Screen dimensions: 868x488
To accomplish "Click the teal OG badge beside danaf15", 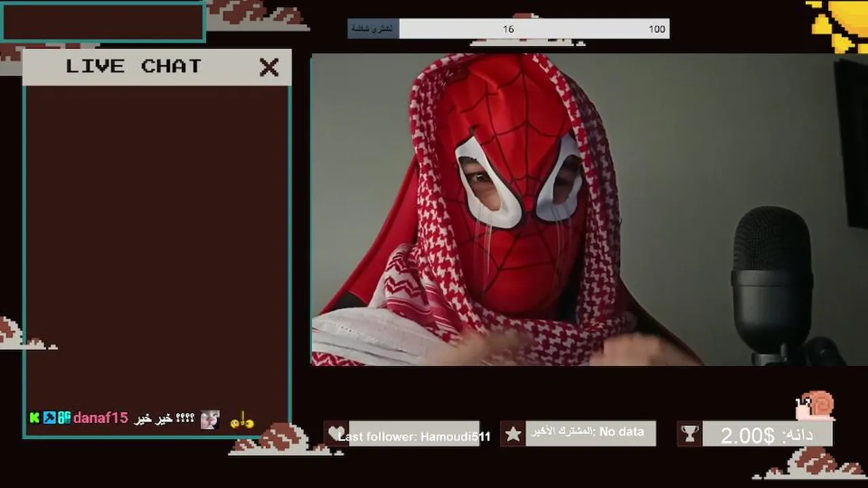I will click(x=64, y=418).
